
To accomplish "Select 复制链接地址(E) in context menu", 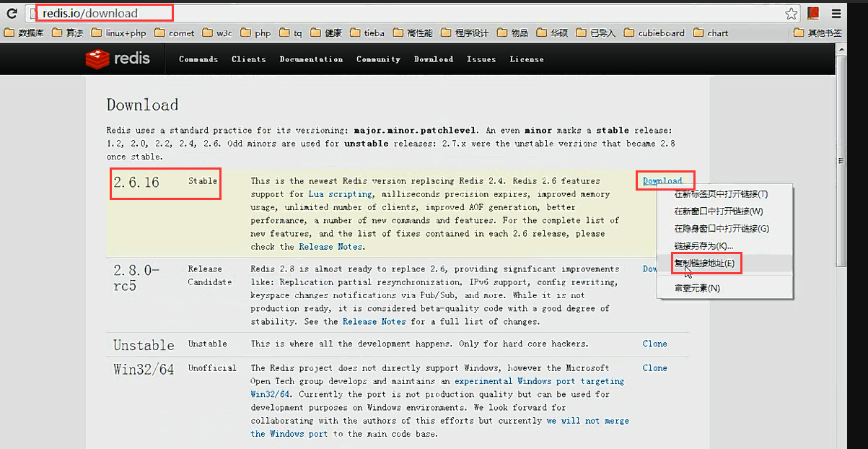I will point(724,263).
